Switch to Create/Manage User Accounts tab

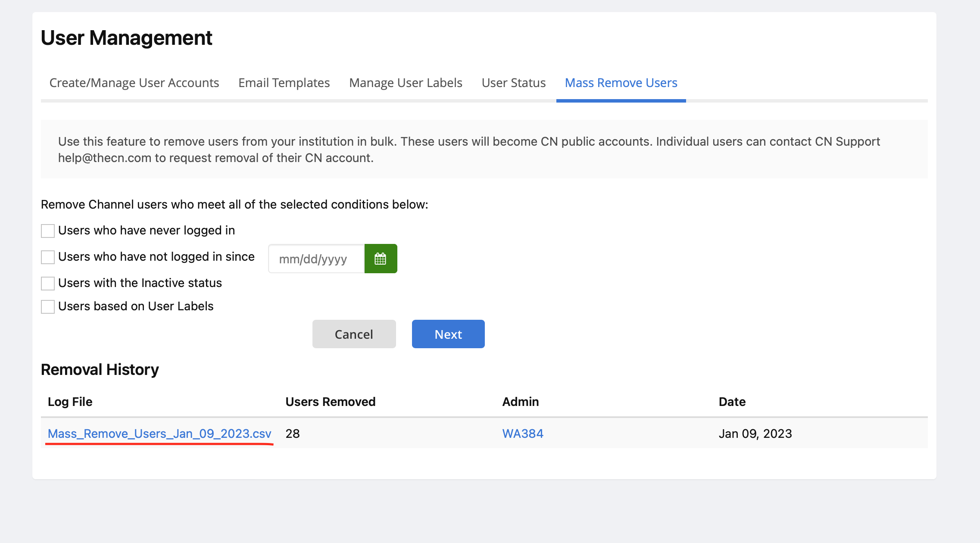(x=134, y=83)
